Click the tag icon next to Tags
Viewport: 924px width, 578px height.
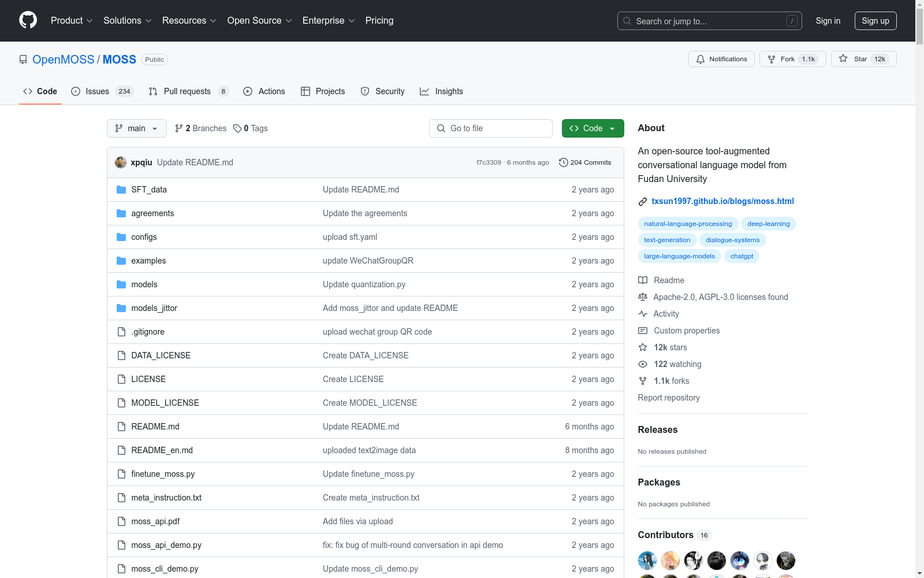237,128
